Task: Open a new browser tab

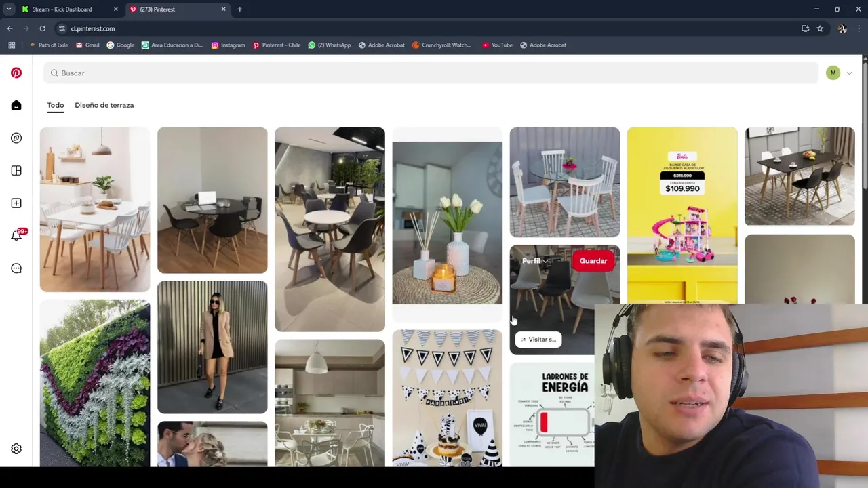Action: pyautogui.click(x=239, y=9)
